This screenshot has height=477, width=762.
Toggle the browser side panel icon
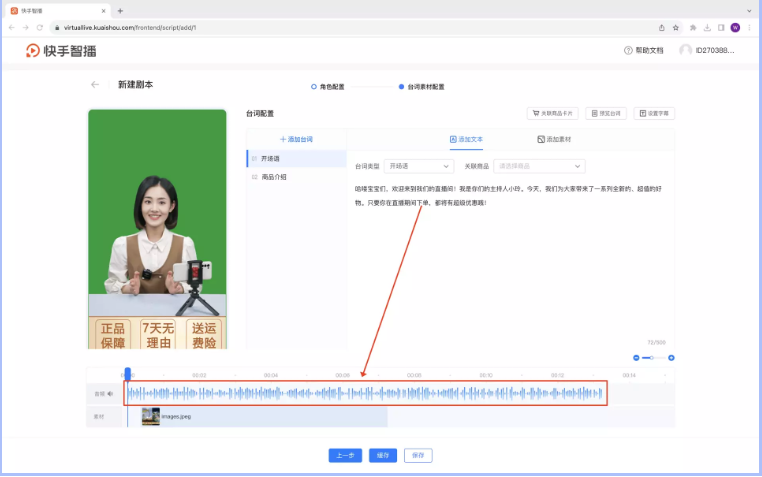(721, 28)
